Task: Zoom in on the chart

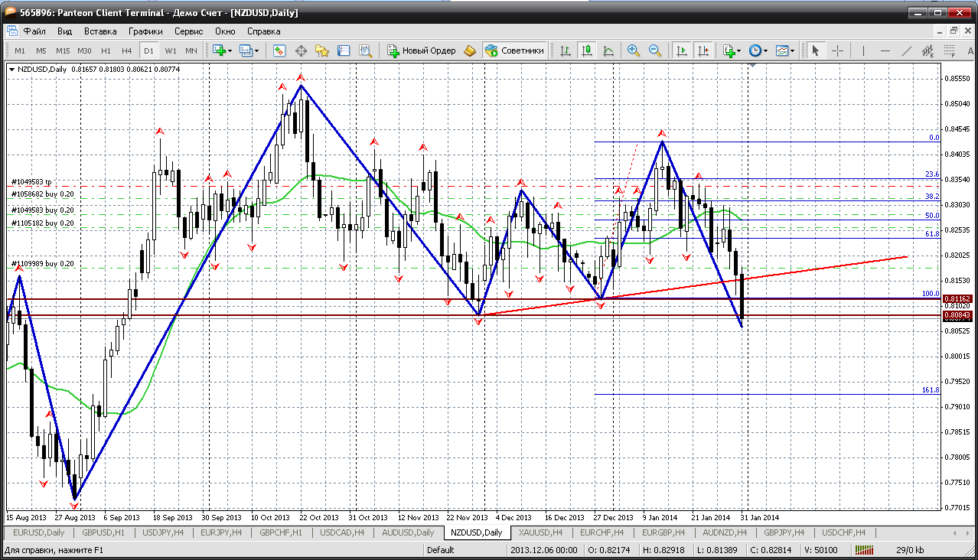Action: [633, 50]
